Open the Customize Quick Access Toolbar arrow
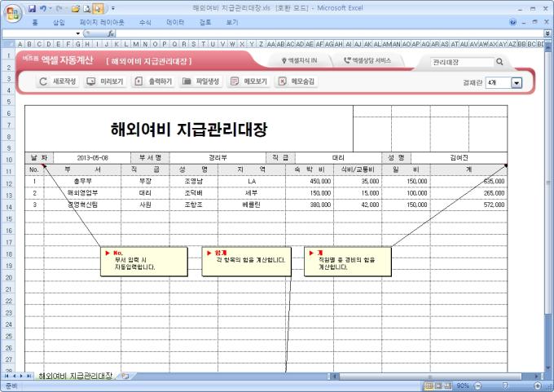The image size is (554, 392). 113,8
